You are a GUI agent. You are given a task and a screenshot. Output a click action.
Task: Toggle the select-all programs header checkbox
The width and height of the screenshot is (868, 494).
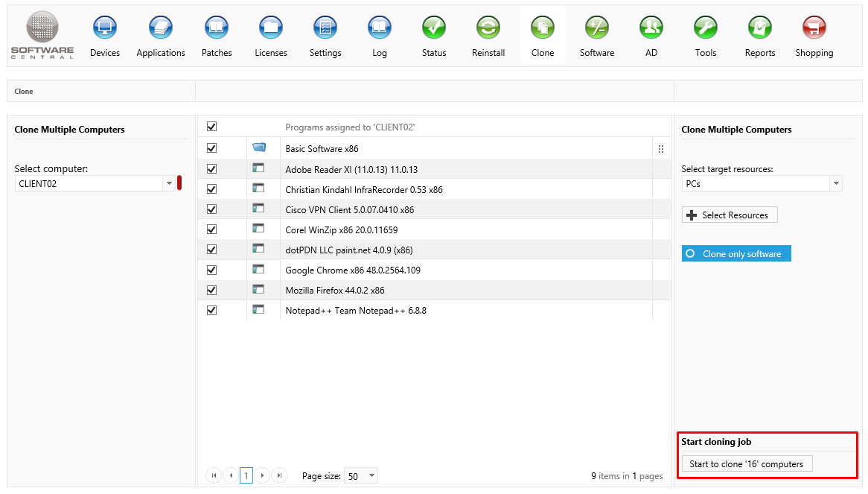(x=211, y=127)
